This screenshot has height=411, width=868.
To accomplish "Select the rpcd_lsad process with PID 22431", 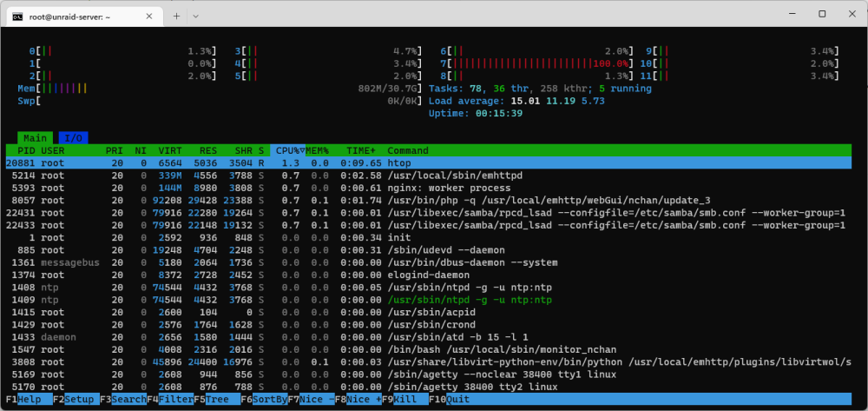I will [x=429, y=213].
